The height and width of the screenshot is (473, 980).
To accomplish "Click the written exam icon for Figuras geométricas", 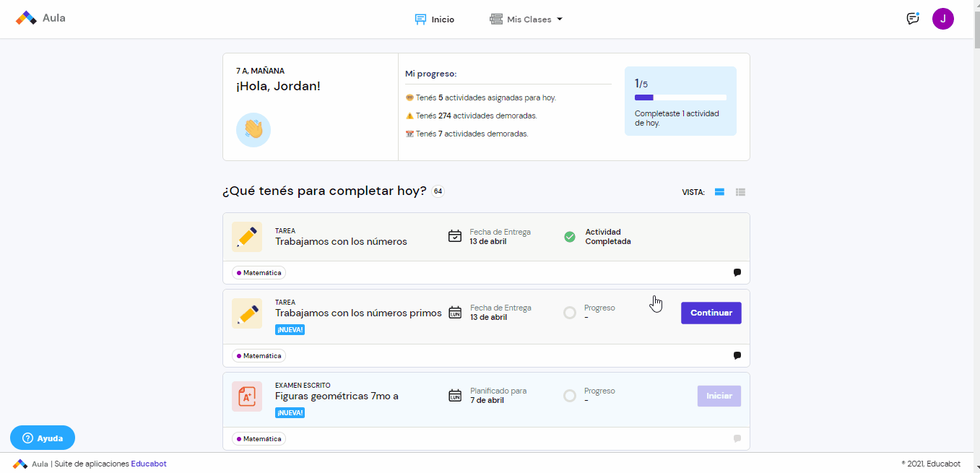I will 247,396.
